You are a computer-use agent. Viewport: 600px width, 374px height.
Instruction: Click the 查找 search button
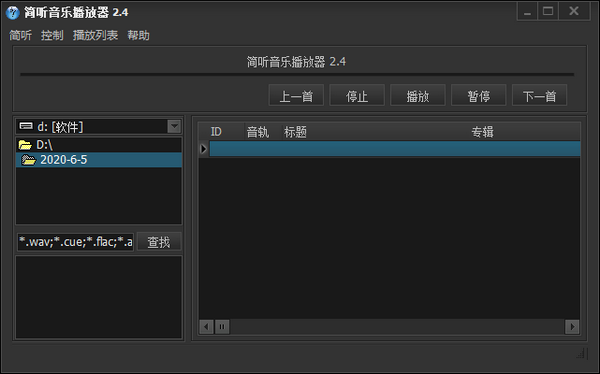[x=159, y=242]
